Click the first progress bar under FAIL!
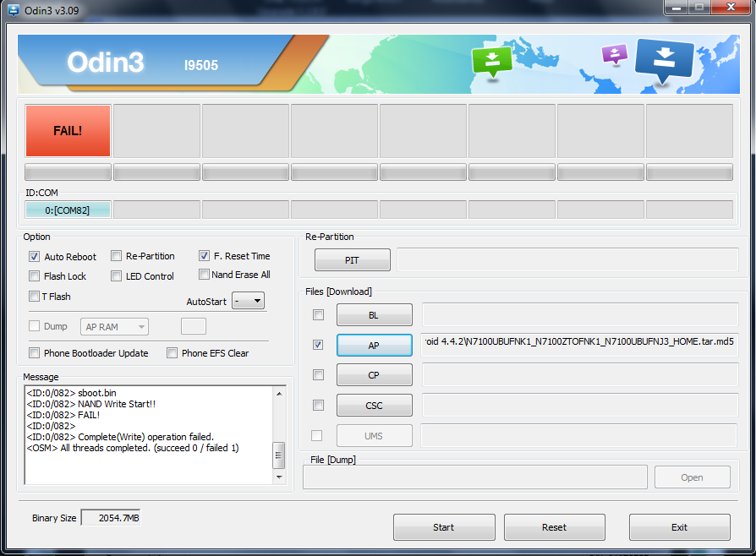This screenshot has width=756, height=556. [x=68, y=172]
